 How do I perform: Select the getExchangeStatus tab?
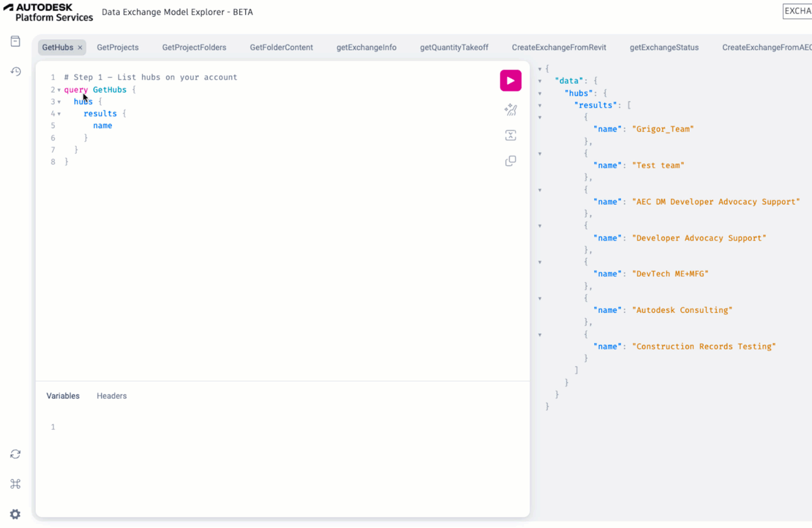click(x=664, y=48)
